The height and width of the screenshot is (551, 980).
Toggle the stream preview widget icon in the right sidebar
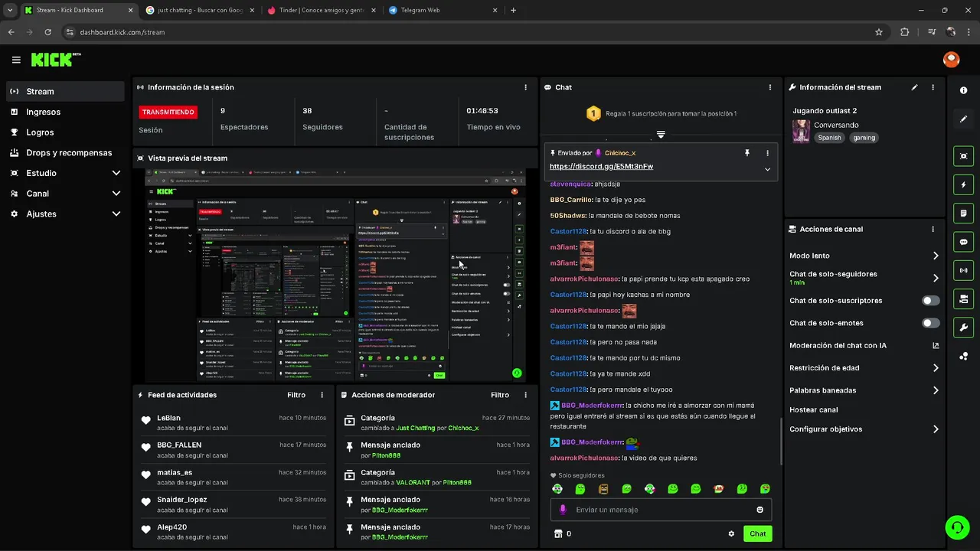(963, 156)
